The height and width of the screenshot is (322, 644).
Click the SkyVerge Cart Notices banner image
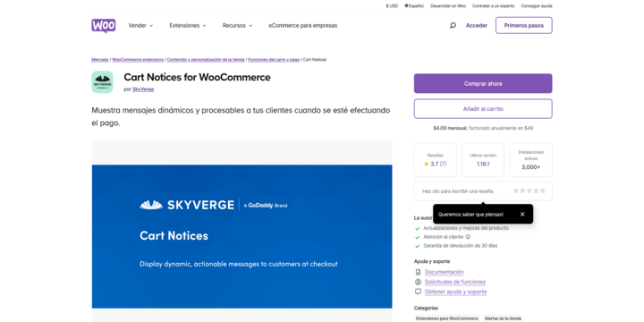point(241,236)
